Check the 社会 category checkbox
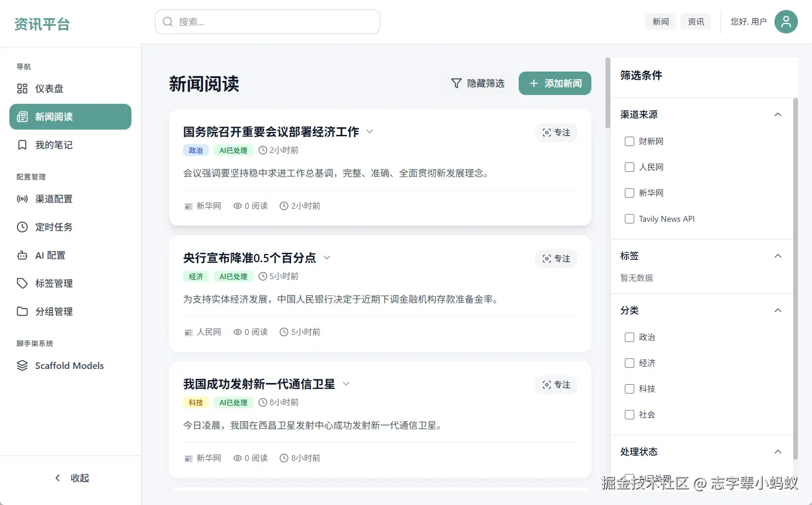Viewport: 812px width, 505px height. (630, 415)
